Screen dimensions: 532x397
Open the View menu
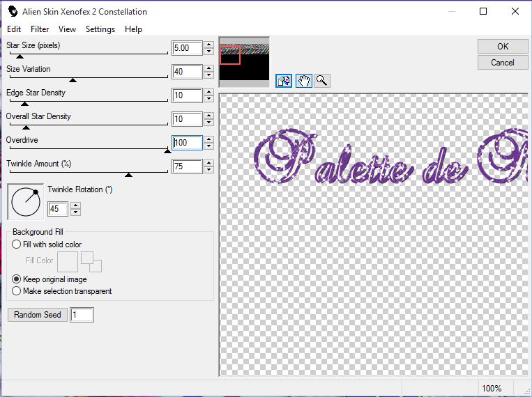tap(67, 29)
